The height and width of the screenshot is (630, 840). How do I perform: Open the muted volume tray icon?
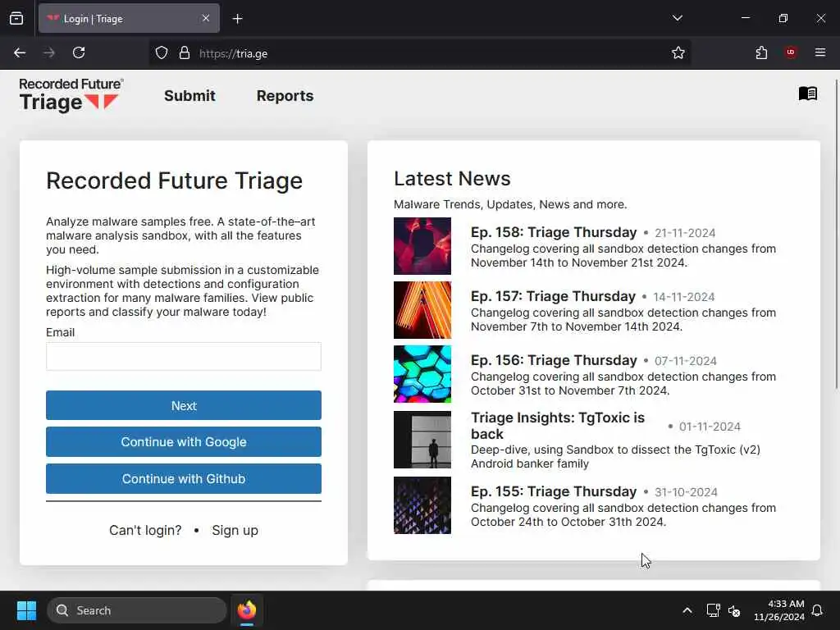pyautogui.click(x=734, y=610)
